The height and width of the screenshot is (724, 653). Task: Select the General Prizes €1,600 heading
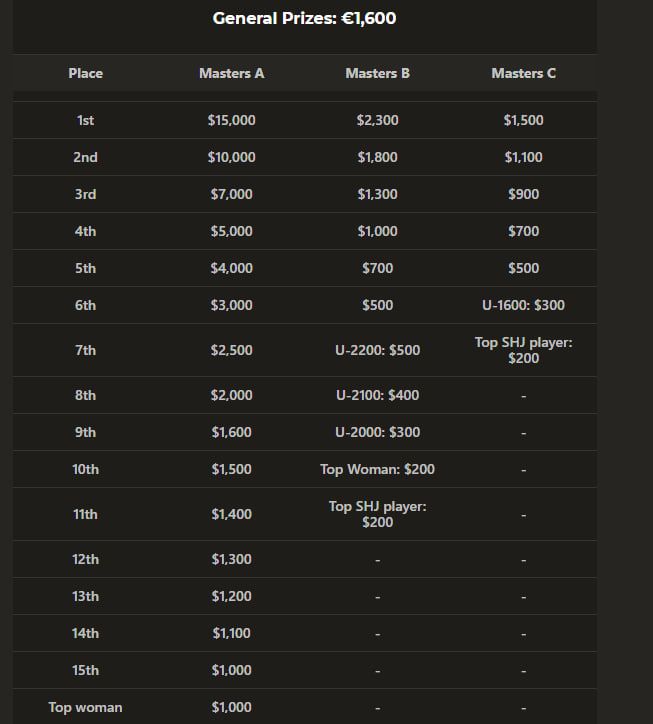(304, 18)
